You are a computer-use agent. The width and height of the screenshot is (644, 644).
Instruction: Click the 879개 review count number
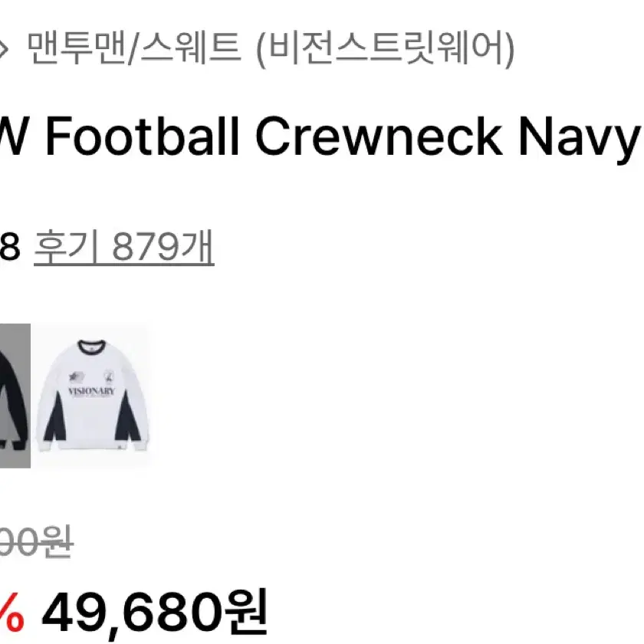[x=163, y=246]
